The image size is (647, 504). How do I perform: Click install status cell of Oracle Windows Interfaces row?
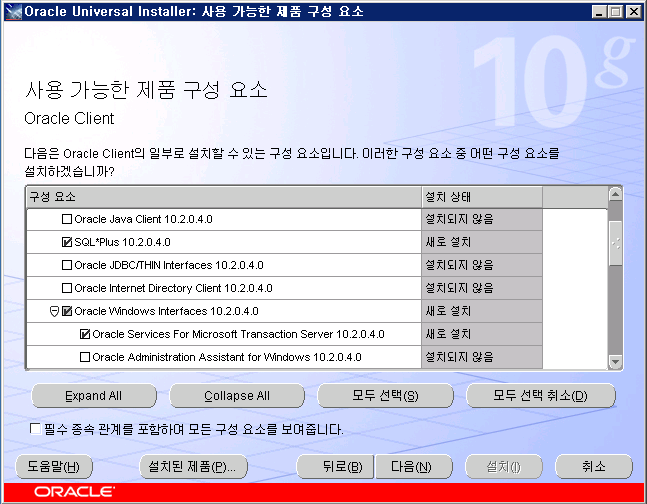pos(482,311)
